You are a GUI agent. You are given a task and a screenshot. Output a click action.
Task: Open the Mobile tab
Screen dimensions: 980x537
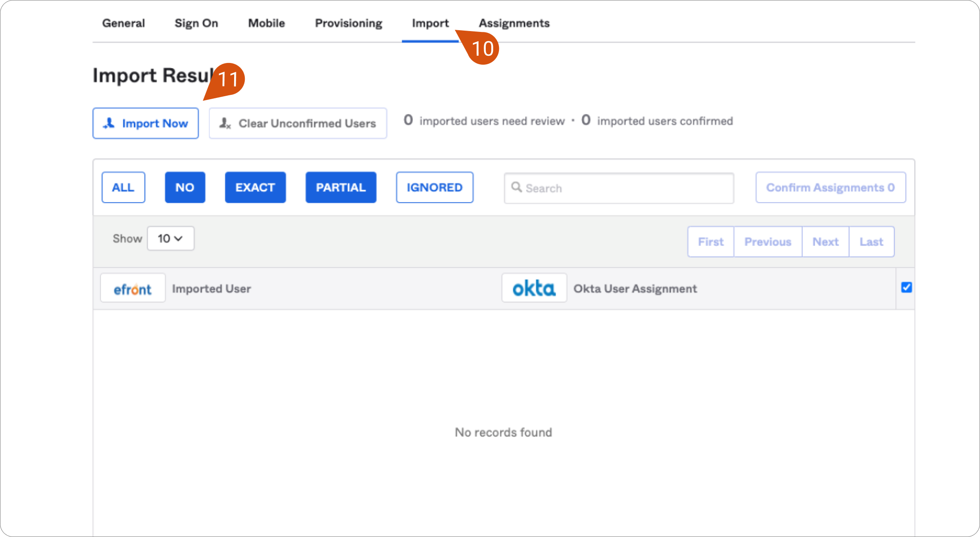266,23
